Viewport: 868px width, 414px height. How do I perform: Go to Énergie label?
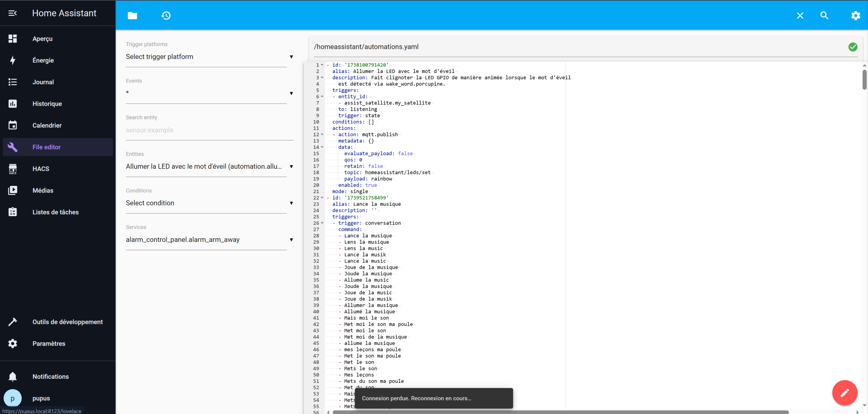pos(43,60)
